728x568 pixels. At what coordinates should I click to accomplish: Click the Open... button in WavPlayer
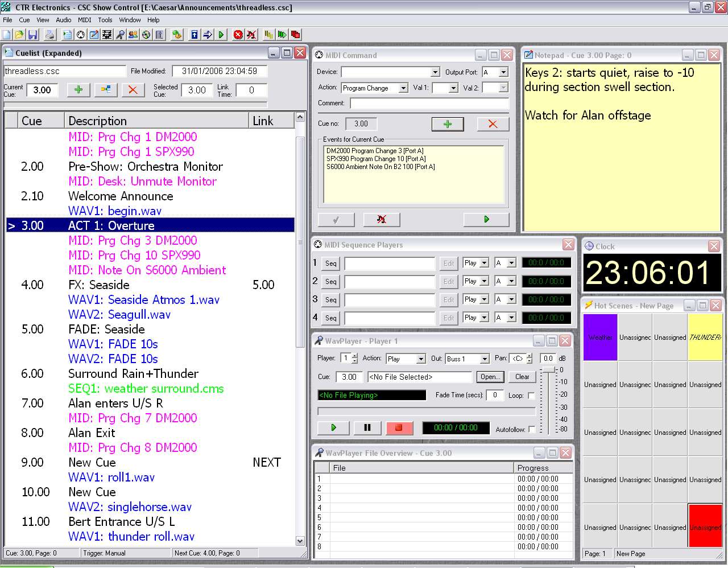click(490, 377)
